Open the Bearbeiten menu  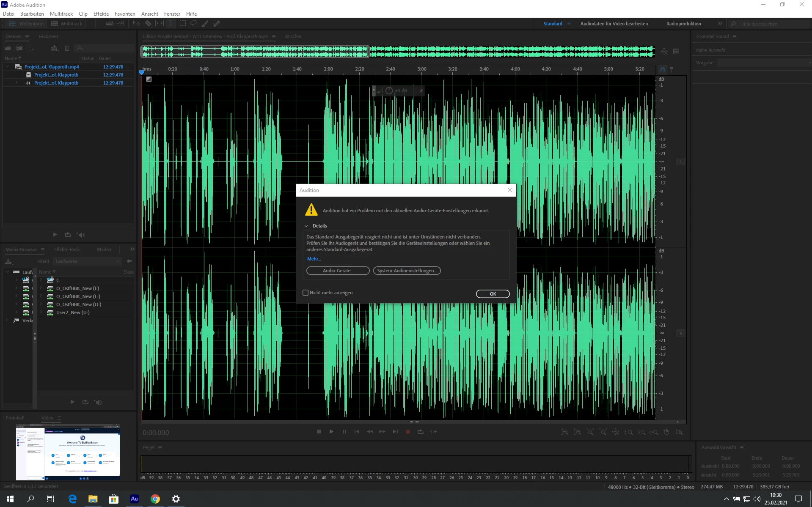[x=32, y=14]
